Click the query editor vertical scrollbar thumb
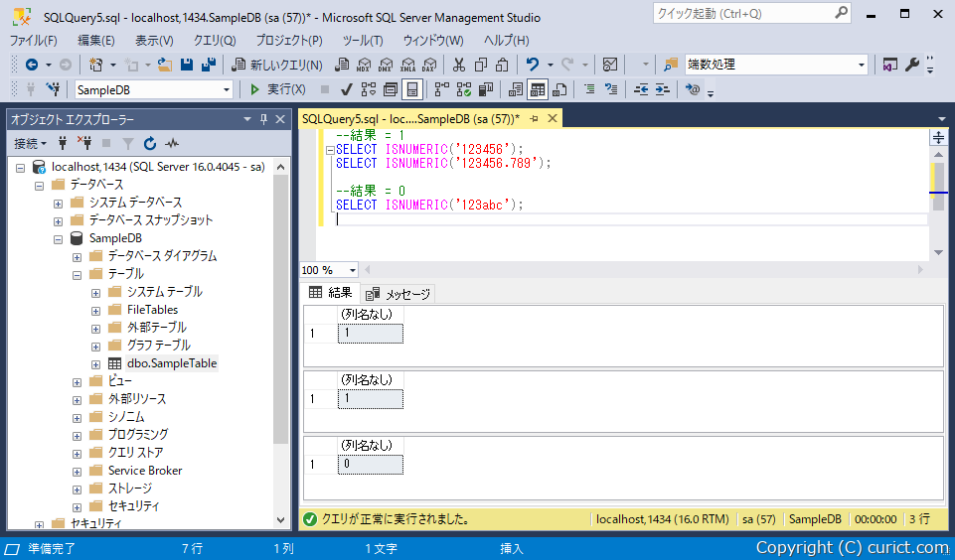This screenshot has width=955, height=560. pyautogui.click(x=938, y=187)
